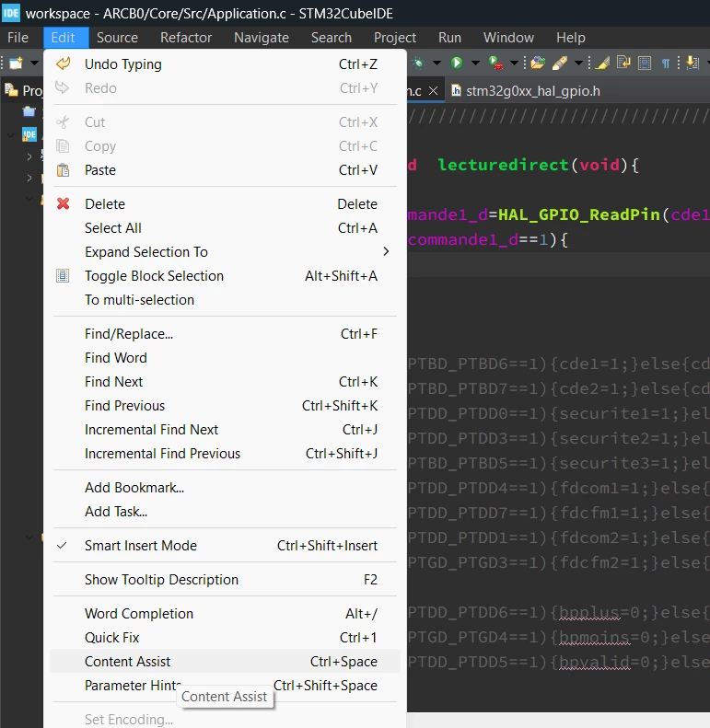The height and width of the screenshot is (728, 710).
Task: Open the Refactor menu
Action: point(186,37)
